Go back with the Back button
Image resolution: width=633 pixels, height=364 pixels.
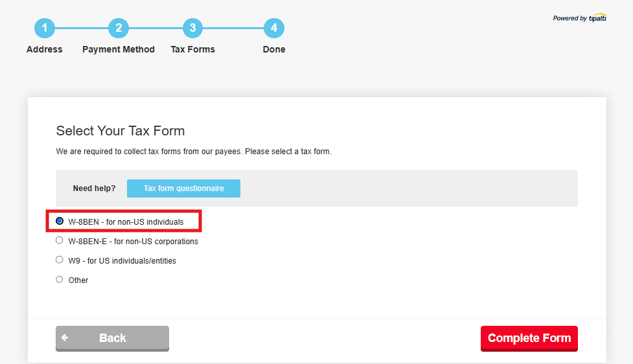point(112,338)
